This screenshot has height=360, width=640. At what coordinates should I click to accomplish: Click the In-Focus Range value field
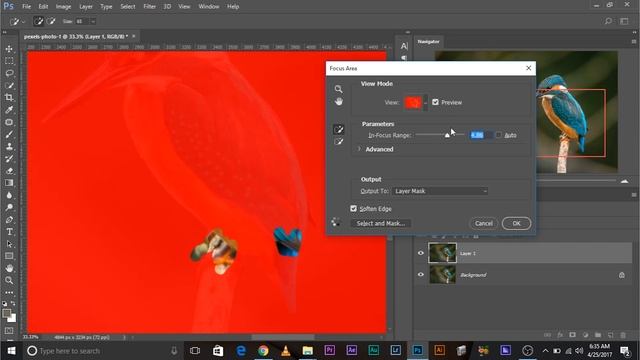(x=481, y=135)
